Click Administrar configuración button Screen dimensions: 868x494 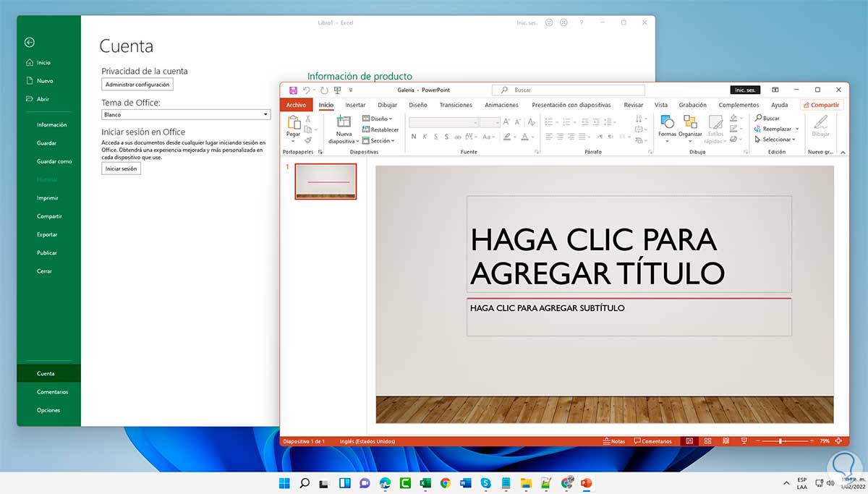click(x=137, y=85)
